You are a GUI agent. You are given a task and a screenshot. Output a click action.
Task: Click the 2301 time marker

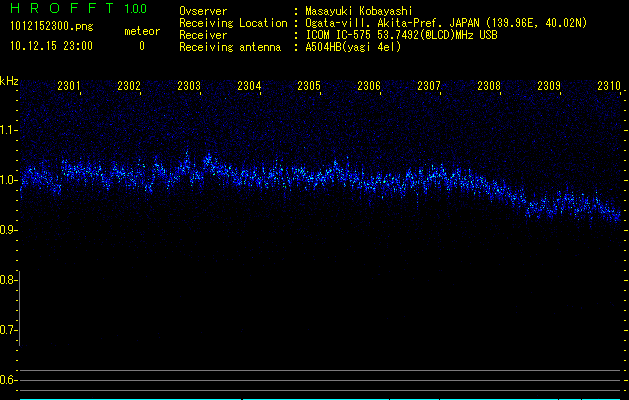point(69,87)
